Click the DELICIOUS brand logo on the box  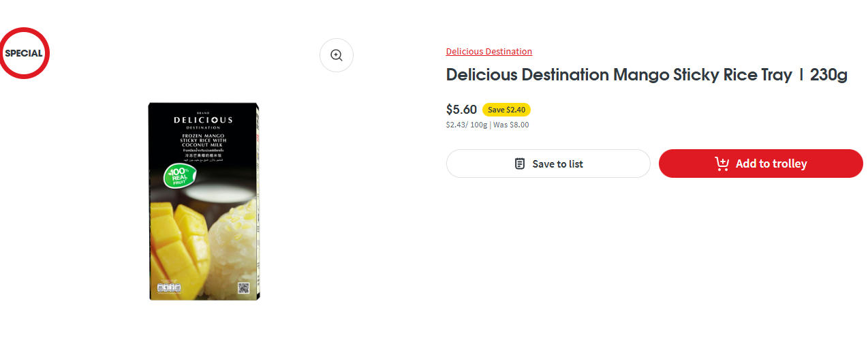pos(203,120)
